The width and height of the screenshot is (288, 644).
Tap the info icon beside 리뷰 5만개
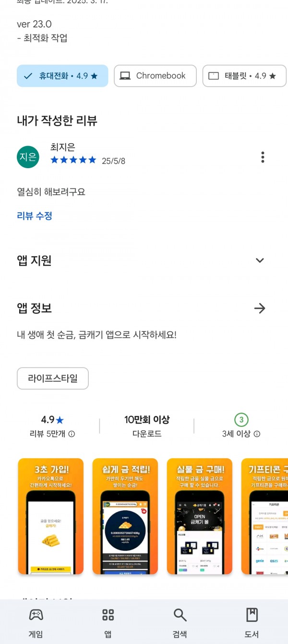72,434
